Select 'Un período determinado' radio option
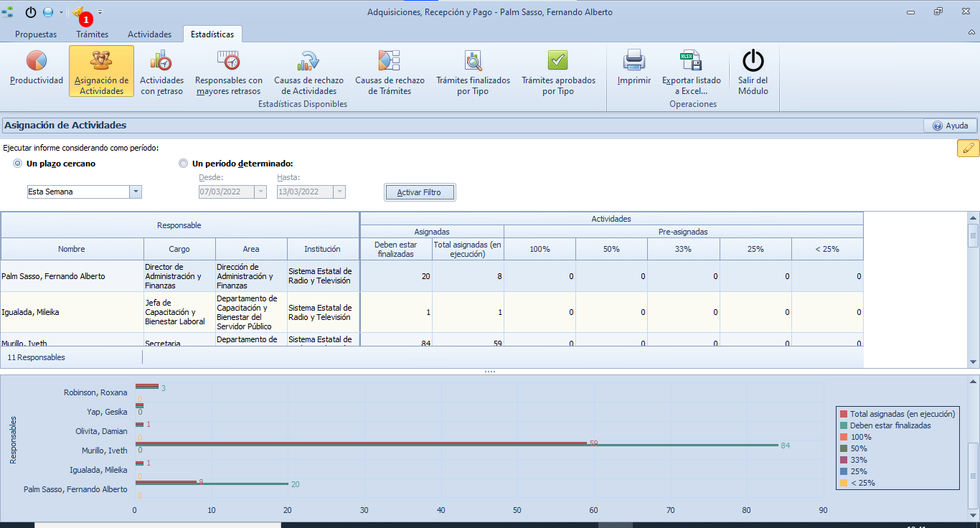The height and width of the screenshot is (528, 980). coord(184,164)
